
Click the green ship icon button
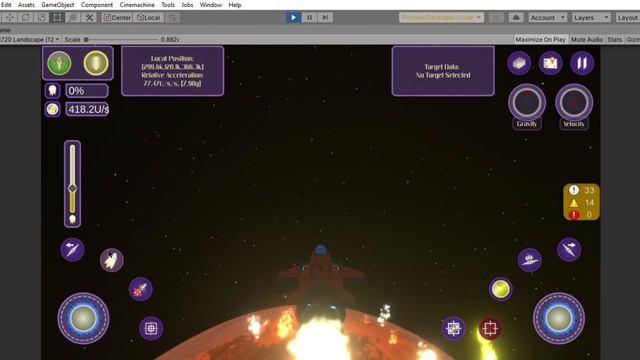59,63
